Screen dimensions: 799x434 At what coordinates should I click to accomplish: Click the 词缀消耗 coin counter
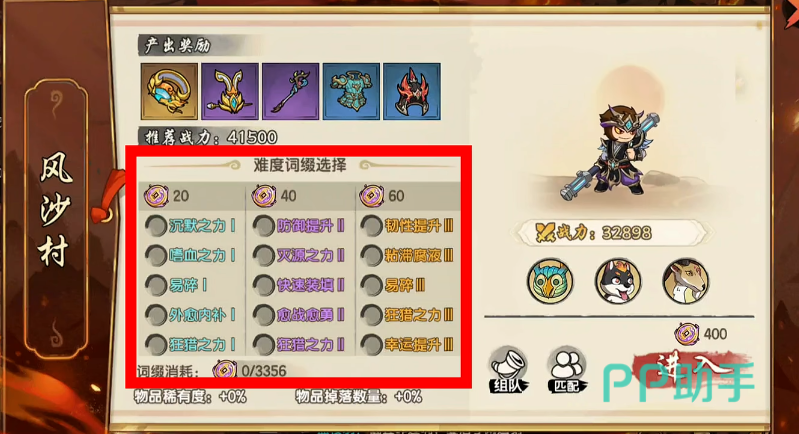[x=250, y=370]
